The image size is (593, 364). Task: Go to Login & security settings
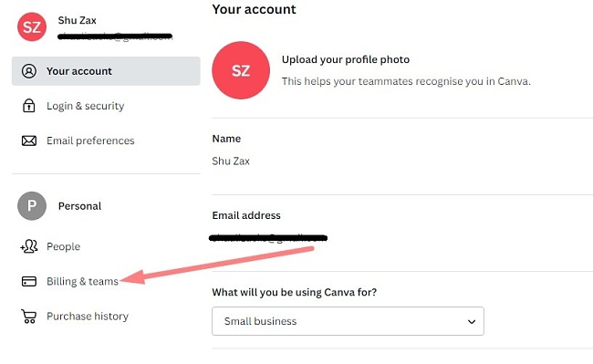click(x=85, y=106)
